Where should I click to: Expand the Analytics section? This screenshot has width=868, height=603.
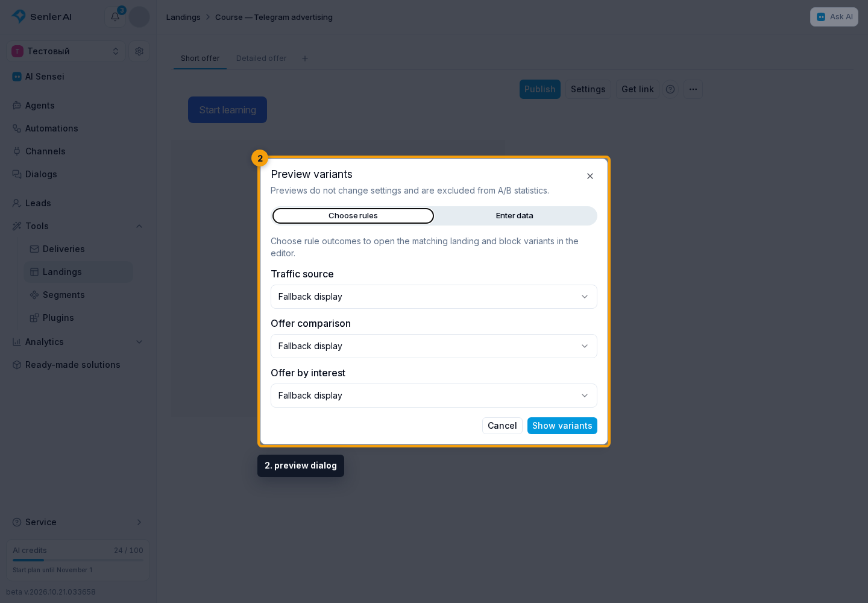139,342
